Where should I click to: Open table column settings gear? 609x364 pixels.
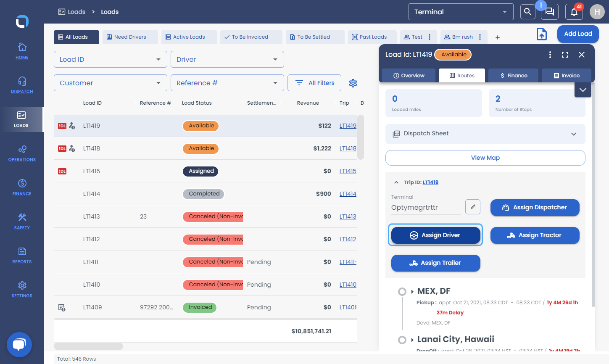point(353,83)
